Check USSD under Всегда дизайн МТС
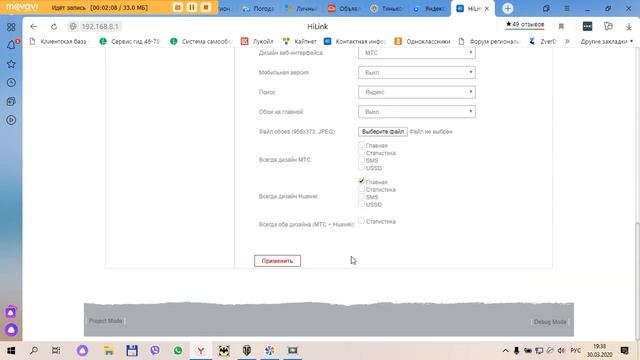Image resolution: width=640 pixels, height=360 pixels. 361,167
